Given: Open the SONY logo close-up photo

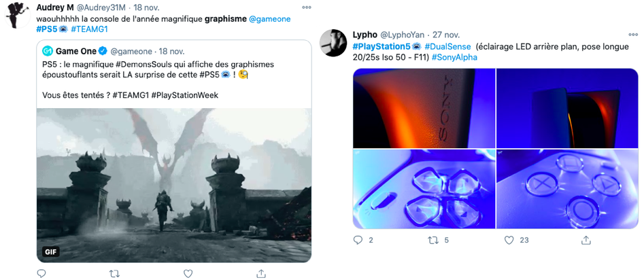Looking at the screenshot, I should 424,108.
